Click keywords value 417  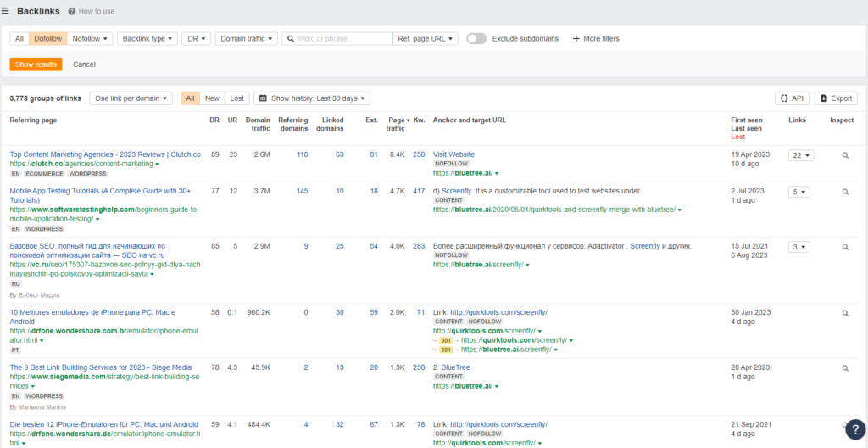[x=419, y=191]
